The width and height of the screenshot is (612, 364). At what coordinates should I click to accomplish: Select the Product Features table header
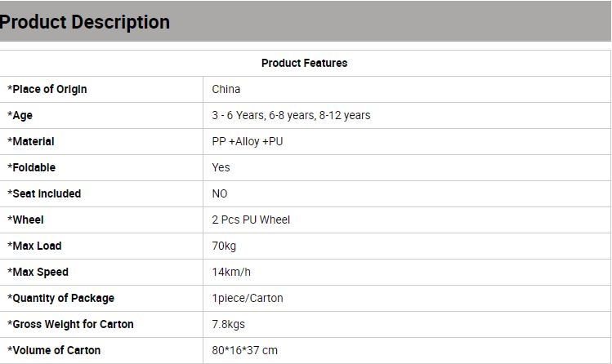pos(305,63)
